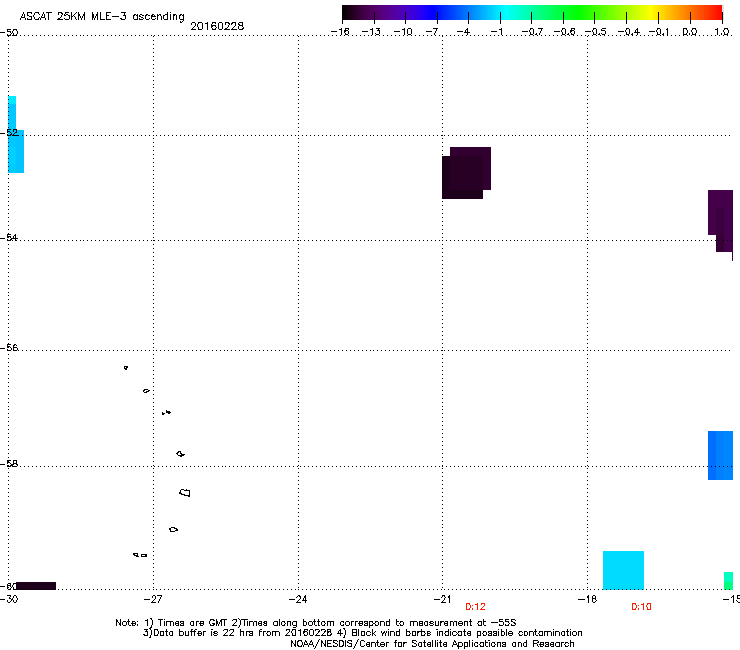
Task: Select the -56 latitude axis label
Action: pyautogui.click(x=9, y=347)
